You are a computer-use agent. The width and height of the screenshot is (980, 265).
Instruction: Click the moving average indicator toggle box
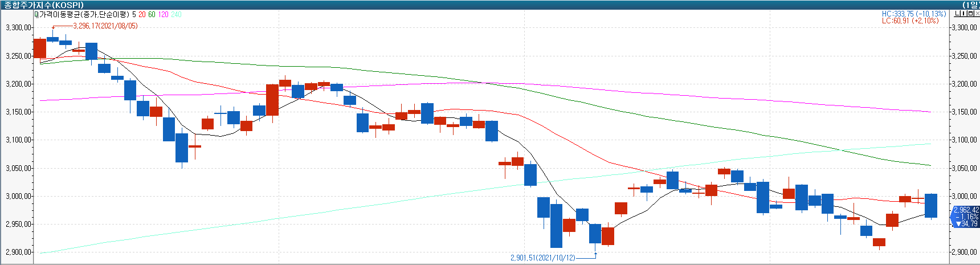36,14
